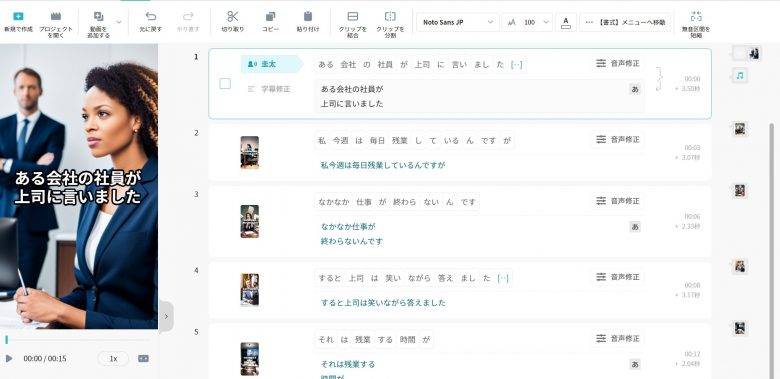The height and width of the screenshot is (379, 780).
Task: Click the あ badge in clip 1 subtitle
Action: click(635, 89)
